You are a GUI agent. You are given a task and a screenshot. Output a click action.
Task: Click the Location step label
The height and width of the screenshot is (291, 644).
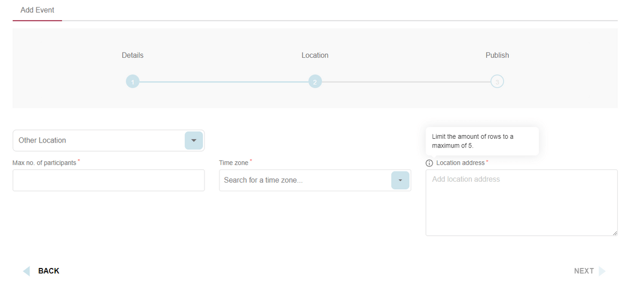click(315, 55)
